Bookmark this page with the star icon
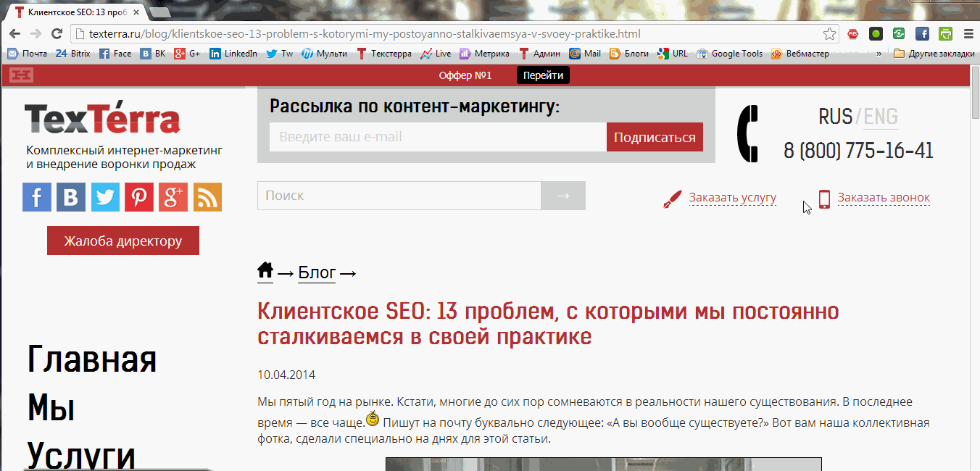The height and width of the screenshot is (471, 980). point(830,34)
